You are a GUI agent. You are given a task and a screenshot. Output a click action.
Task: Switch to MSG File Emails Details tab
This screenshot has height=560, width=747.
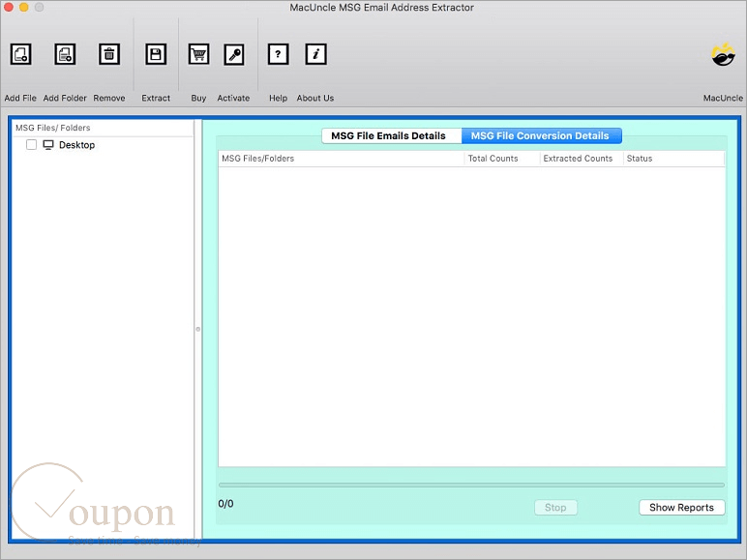click(x=391, y=135)
